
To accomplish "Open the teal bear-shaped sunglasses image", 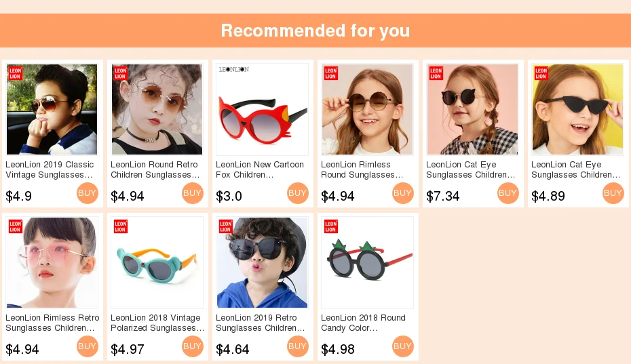I will coord(157,262).
